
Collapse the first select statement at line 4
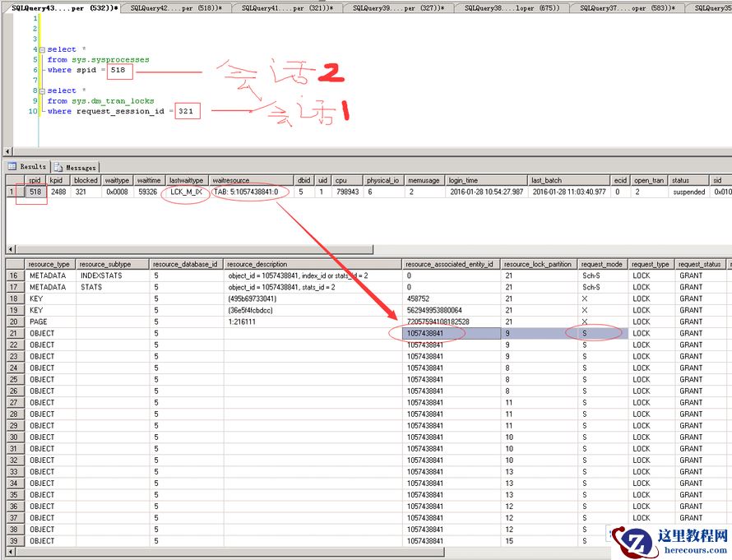pos(42,49)
